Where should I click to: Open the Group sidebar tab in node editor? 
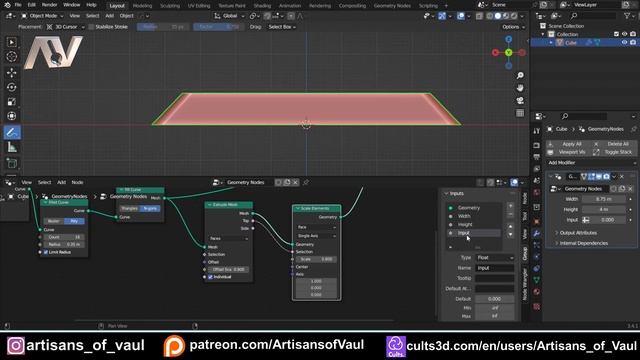(x=525, y=253)
